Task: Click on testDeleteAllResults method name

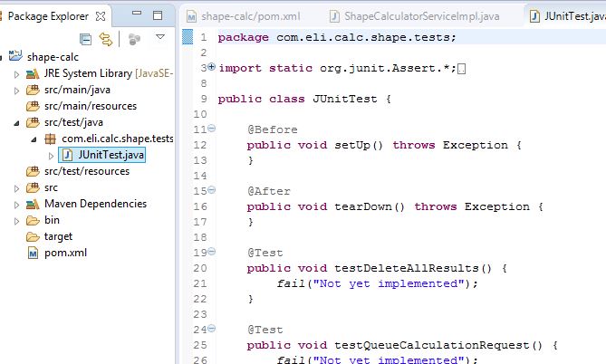Action: tap(407, 269)
